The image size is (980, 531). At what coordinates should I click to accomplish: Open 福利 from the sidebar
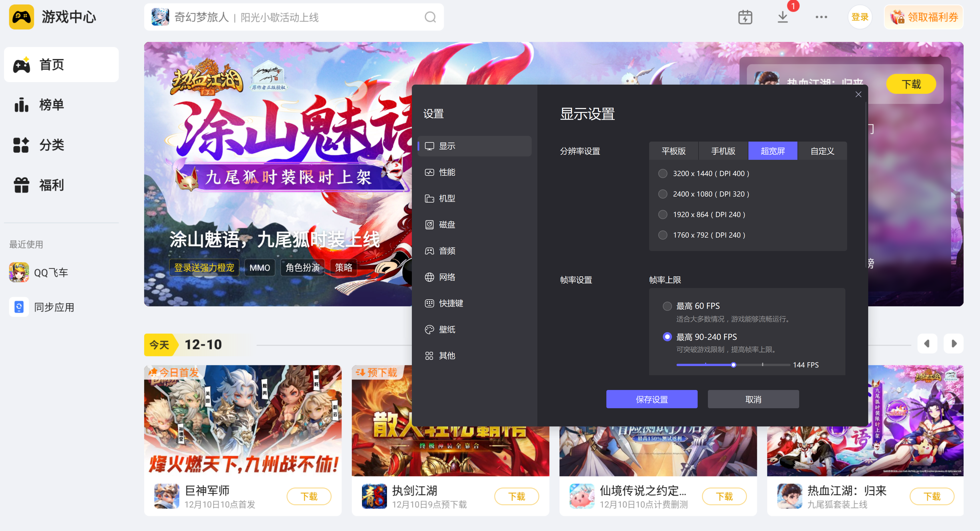[51, 185]
